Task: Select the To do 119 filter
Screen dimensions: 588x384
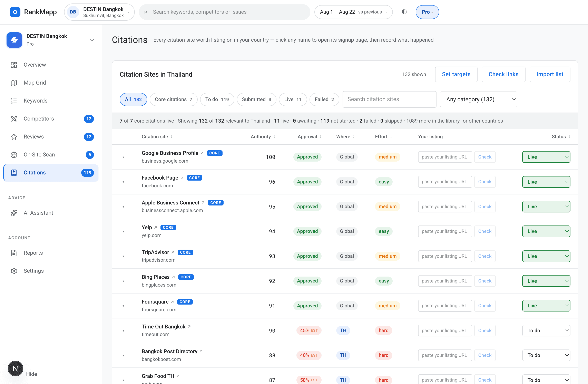Action: (x=217, y=99)
